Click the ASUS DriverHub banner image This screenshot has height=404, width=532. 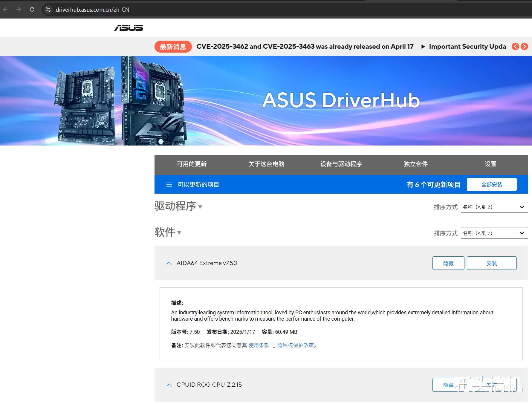pos(266,101)
